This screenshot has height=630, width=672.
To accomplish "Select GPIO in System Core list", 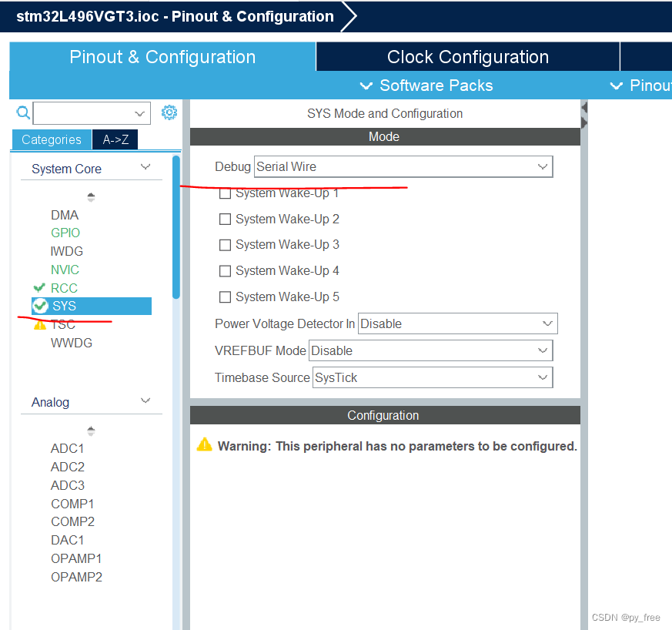I will pos(65,233).
